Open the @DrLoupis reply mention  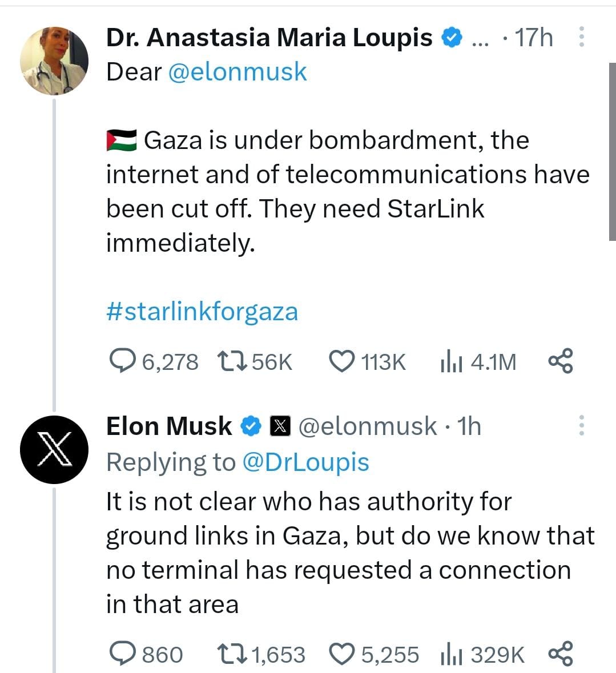pos(306,462)
